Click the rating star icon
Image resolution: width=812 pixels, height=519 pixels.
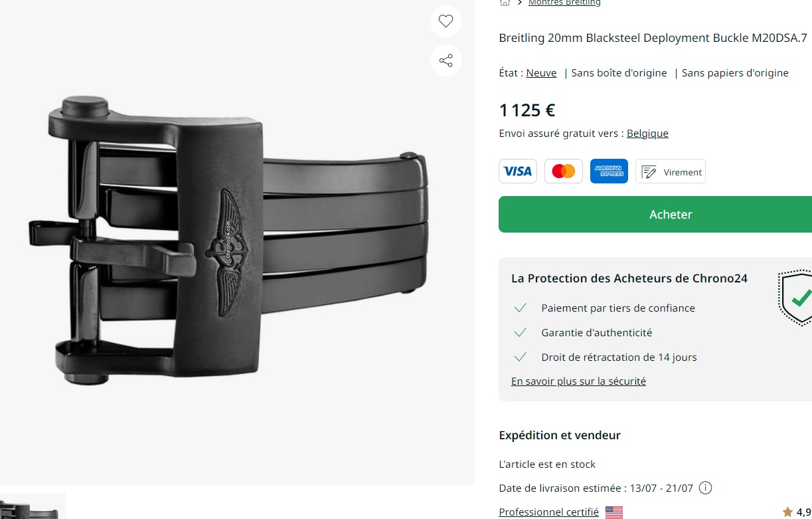tap(787, 512)
